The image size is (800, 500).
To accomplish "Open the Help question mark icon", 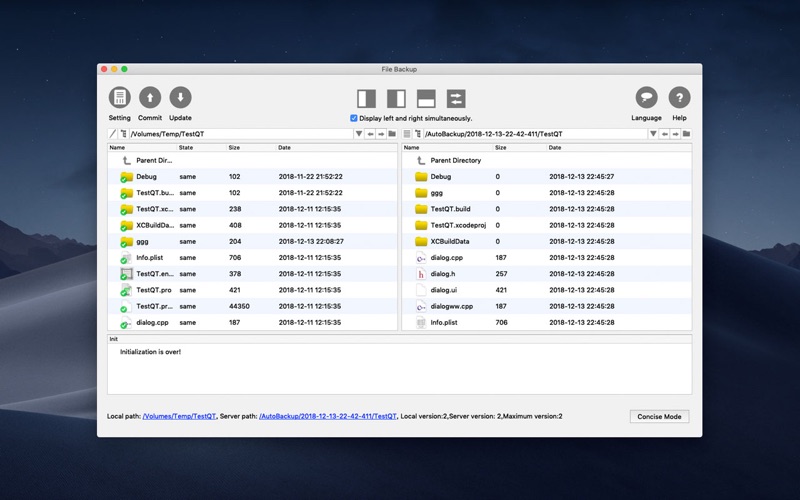I will pos(679,97).
